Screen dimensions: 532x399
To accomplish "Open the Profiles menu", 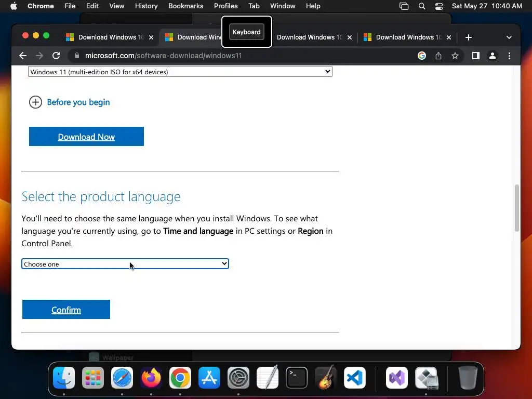I will click(225, 6).
